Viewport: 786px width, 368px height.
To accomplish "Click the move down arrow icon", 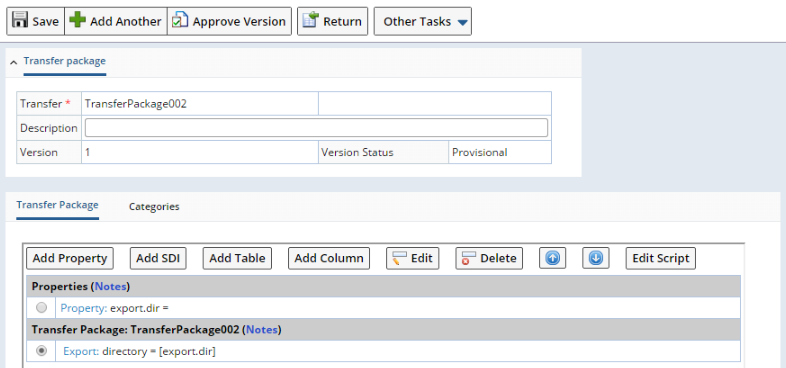I will click(x=596, y=258).
